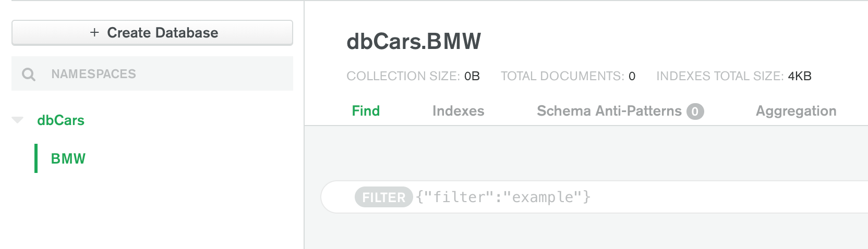
Task: Click the gray FILTER label badge
Action: point(383,197)
